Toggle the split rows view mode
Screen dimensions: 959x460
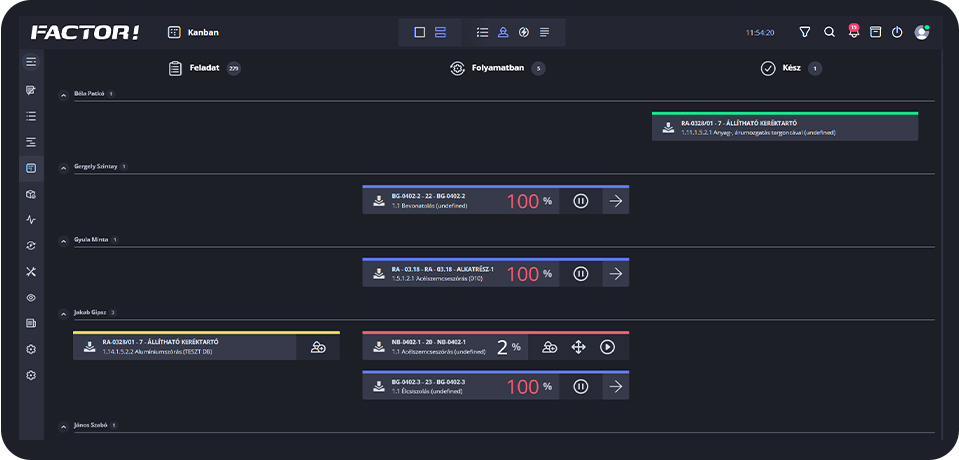tap(440, 32)
